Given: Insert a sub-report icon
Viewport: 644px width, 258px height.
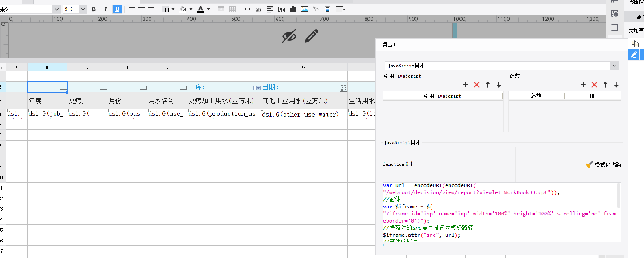Looking at the screenshot, I should coord(328,9).
